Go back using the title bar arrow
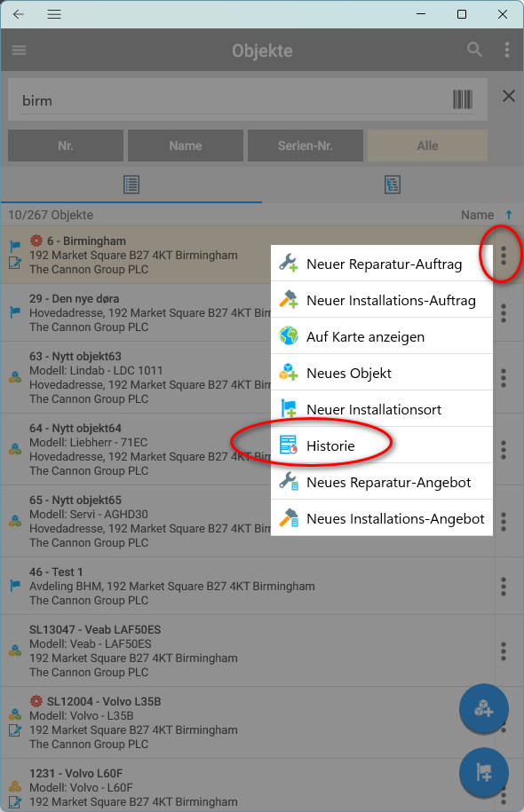The image size is (524, 812). tap(19, 14)
